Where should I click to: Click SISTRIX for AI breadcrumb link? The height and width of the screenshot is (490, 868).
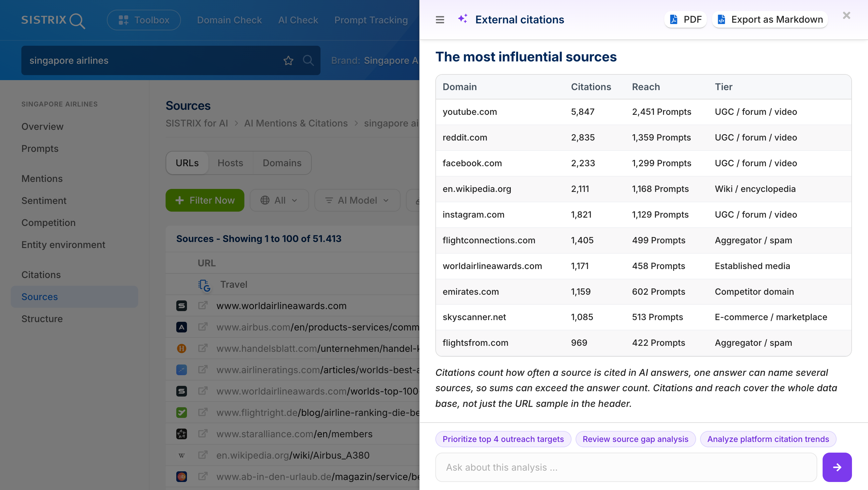point(197,124)
